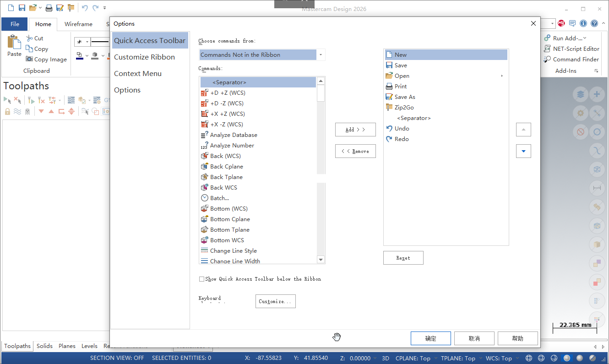Switch to the Solids bottom tab
Screen dimensions: 609x364
44,346
